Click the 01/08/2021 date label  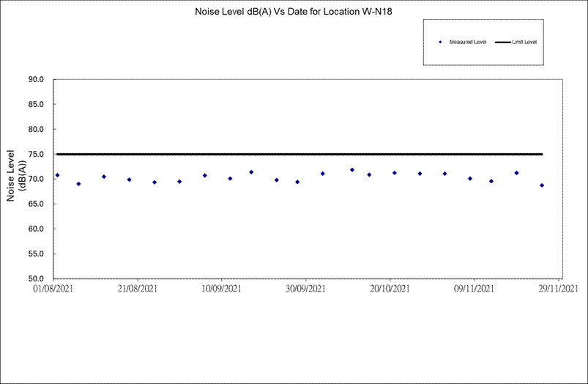(x=53, y=289)
